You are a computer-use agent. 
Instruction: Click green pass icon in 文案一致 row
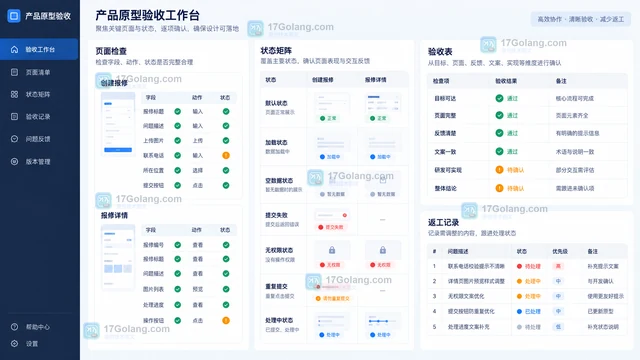click(x=499, y=151)
